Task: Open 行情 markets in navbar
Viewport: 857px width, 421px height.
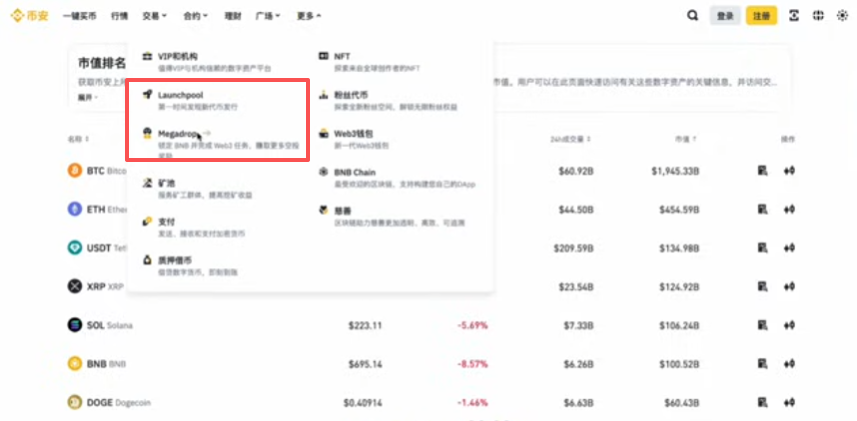Action: (x=119, y=16)
